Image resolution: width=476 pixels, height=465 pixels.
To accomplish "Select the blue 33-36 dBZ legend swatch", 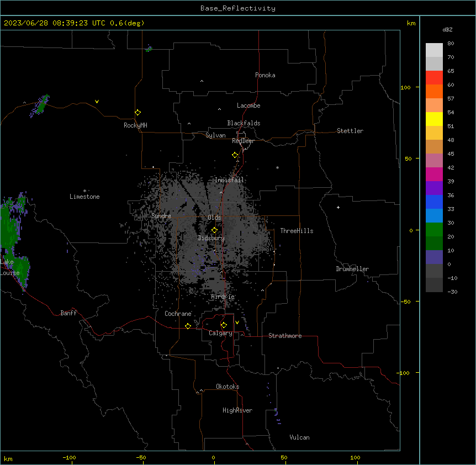I will 434,202.
